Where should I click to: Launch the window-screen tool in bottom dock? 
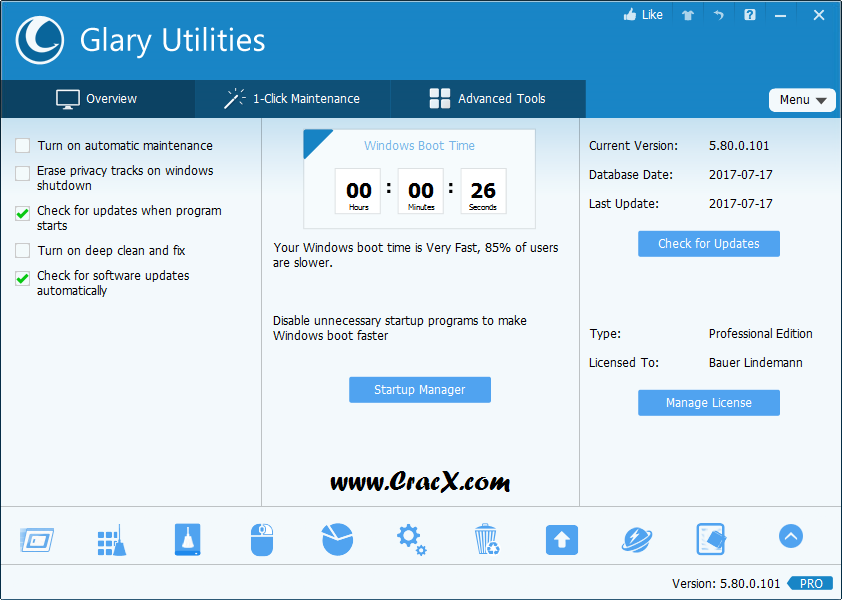(37, 540)
